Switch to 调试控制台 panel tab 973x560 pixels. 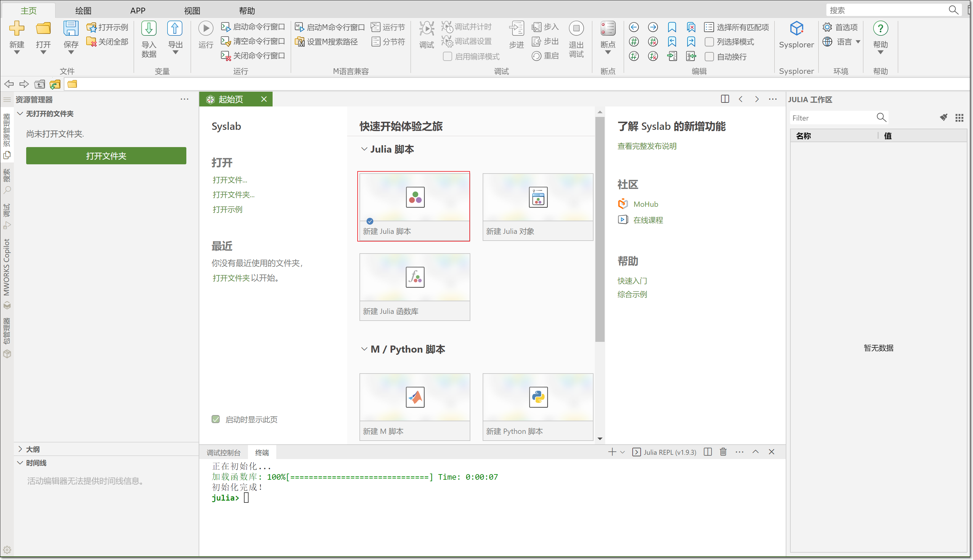pos(223,452)
